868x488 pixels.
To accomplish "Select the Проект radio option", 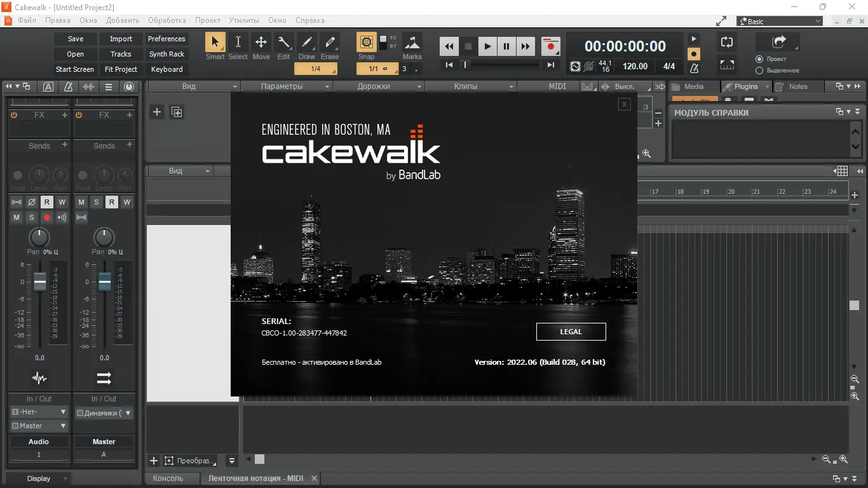I will point(759,59).
